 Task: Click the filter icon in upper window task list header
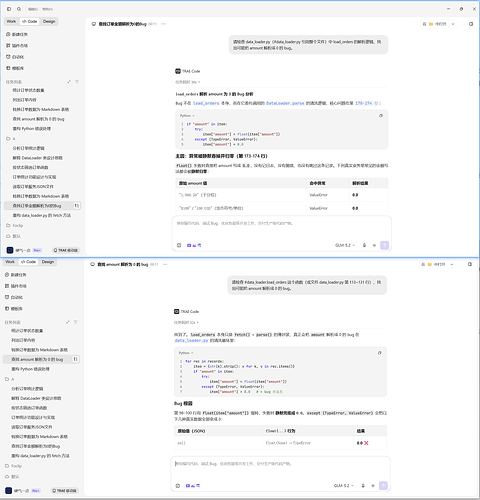tap(77, 82)
